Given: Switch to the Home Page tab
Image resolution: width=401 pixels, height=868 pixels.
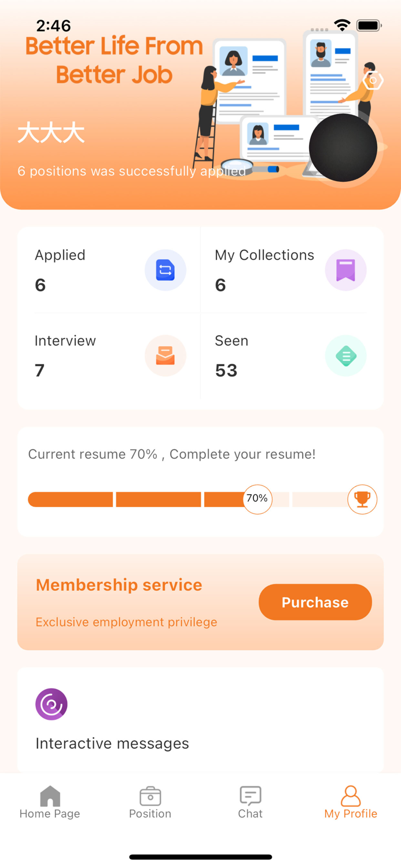Looking at the screenshot, I should 50,801.
